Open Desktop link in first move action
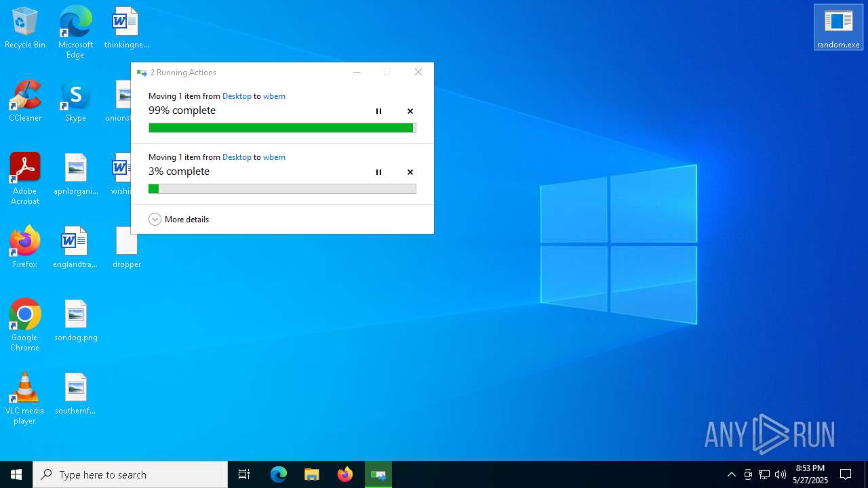Screen dimensions: 868x488 (x=237, y=96)
